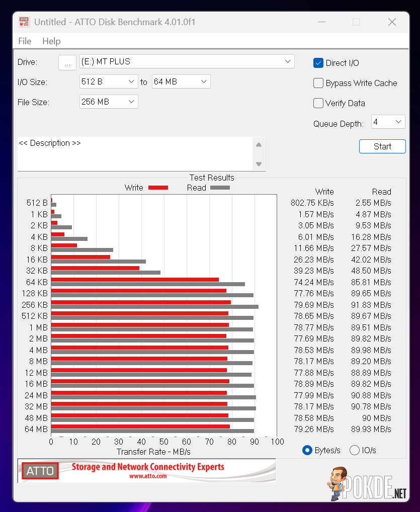Click the ATTO logo in the banner
Viewport: 420px width, 512px height.
point(40,471)
